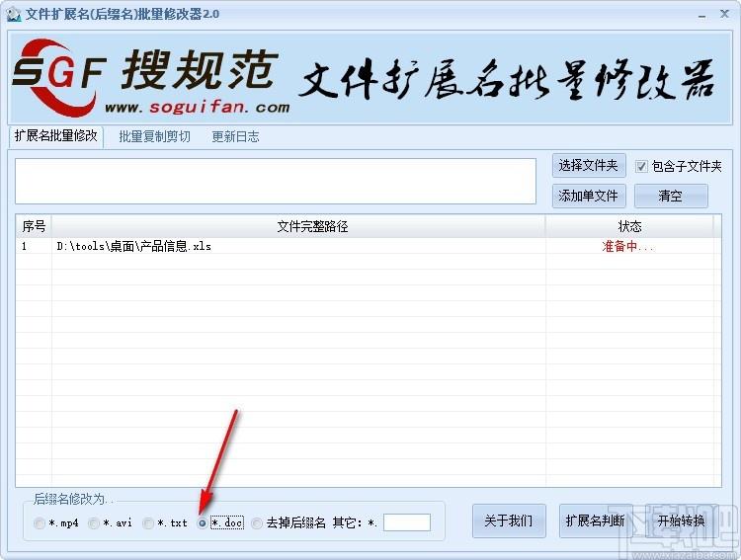The width and height of the screenshot is (741, 560).
Task: Select the *.txt radio option
Action: [148, 523]
